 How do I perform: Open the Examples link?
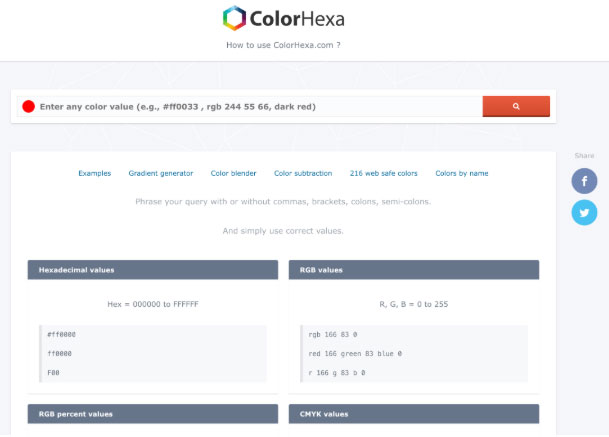(94, 173)
